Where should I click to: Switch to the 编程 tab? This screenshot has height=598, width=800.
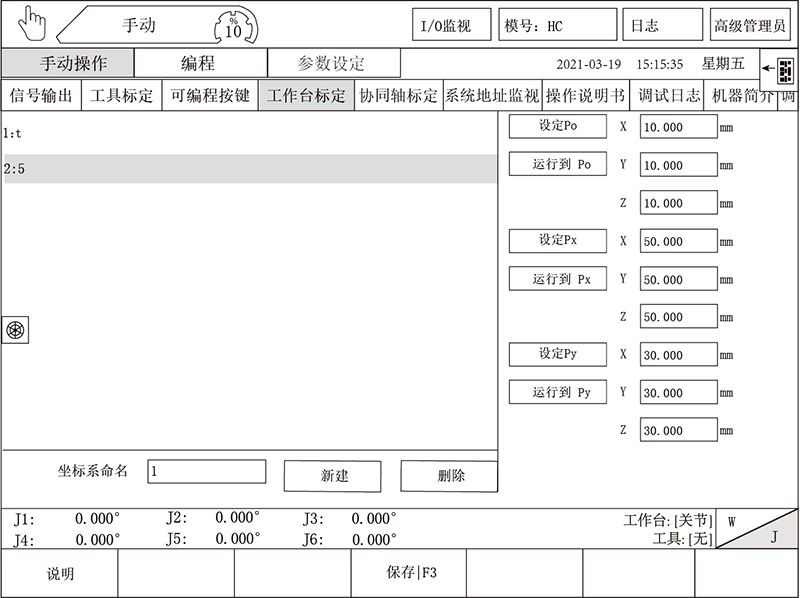[198, 61]
